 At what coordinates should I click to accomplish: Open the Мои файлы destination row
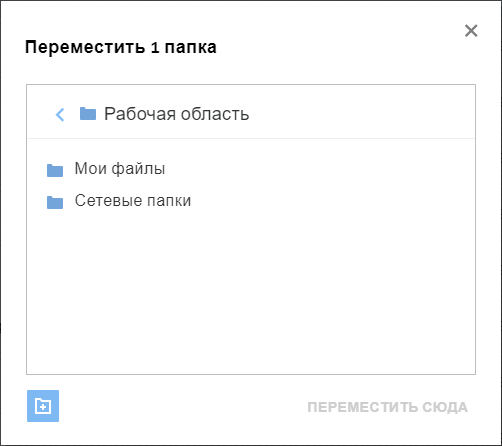[x=251, y=169]
